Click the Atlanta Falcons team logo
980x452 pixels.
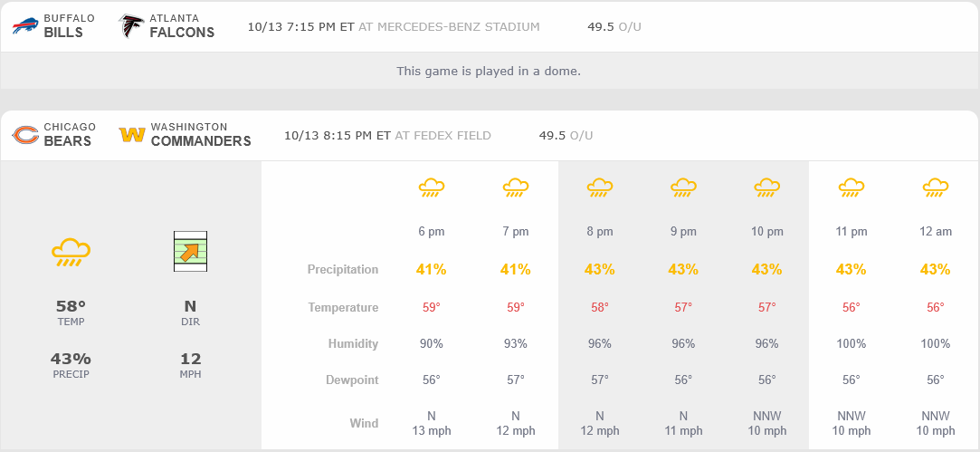tap(131, 26)
